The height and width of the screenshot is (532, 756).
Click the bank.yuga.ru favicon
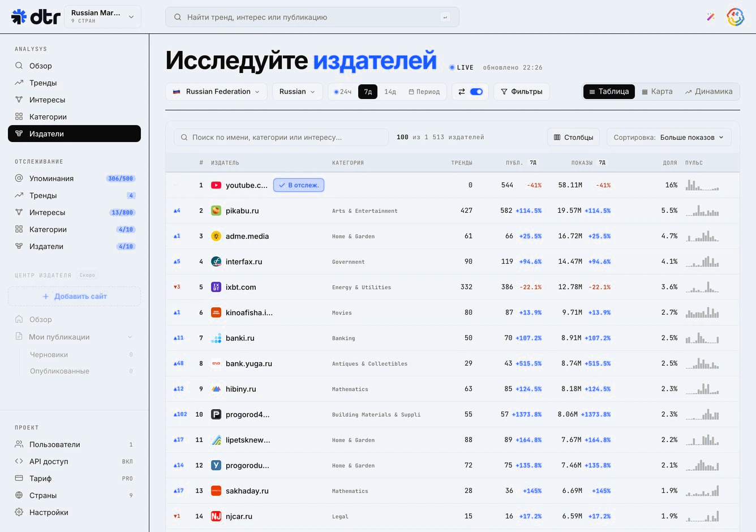216,363
